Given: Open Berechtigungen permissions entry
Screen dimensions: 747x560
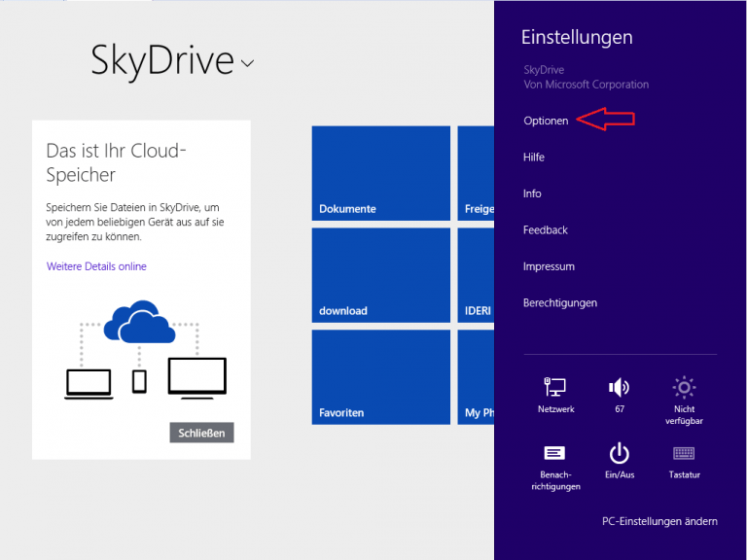Looking at the screenshot, I should click(x=560, y=303).
